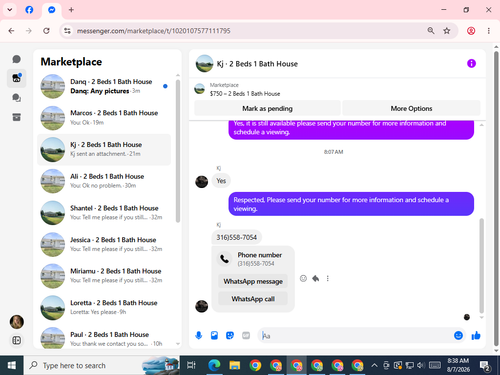Viewport: 500px width, 375px height.
Task: Go back in browser history
Action: click(x=11, y=31)
